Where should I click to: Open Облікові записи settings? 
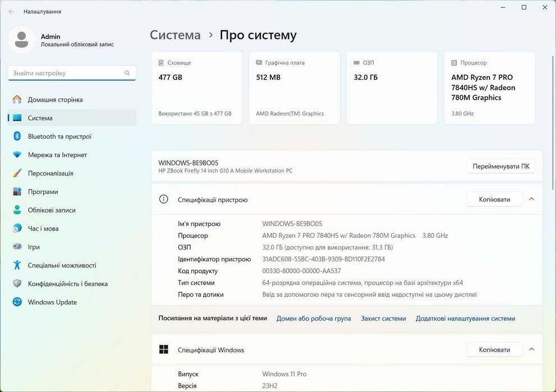[72, 210]
